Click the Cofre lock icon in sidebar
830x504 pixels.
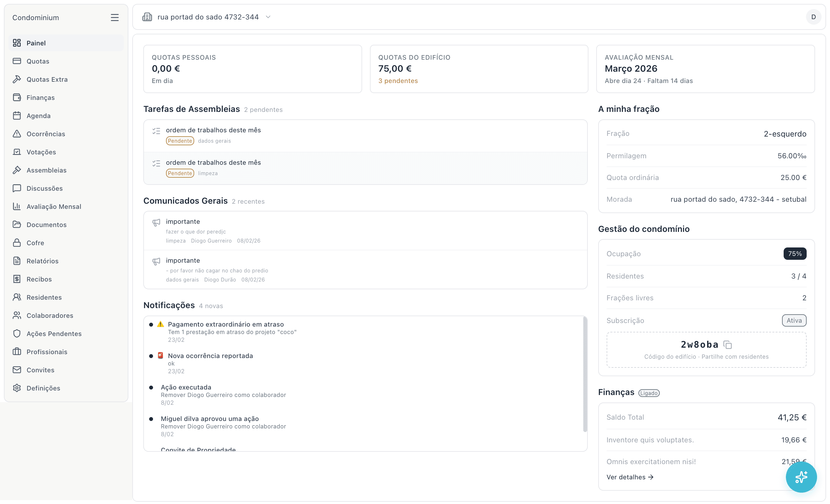pyautogui.click(x=17, y=243)
